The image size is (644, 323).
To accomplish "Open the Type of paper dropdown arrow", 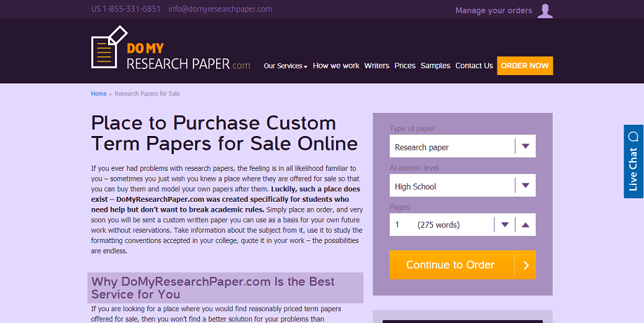I will (x=525, y=146).
